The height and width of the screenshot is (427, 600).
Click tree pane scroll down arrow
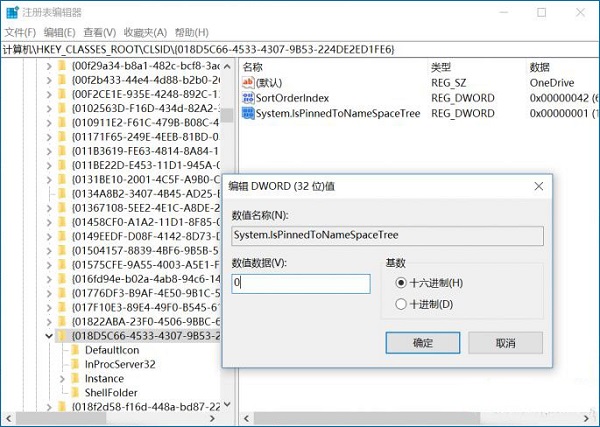point(227,404)
